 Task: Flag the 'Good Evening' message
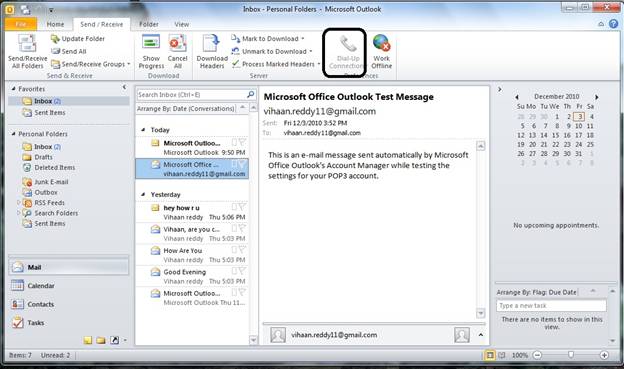242,271
